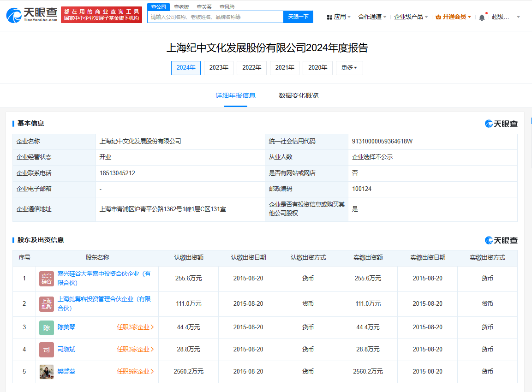Expand the 企业级产品 dropdown
This screenshot has height=392, width=532.
(x=411, y=17)
